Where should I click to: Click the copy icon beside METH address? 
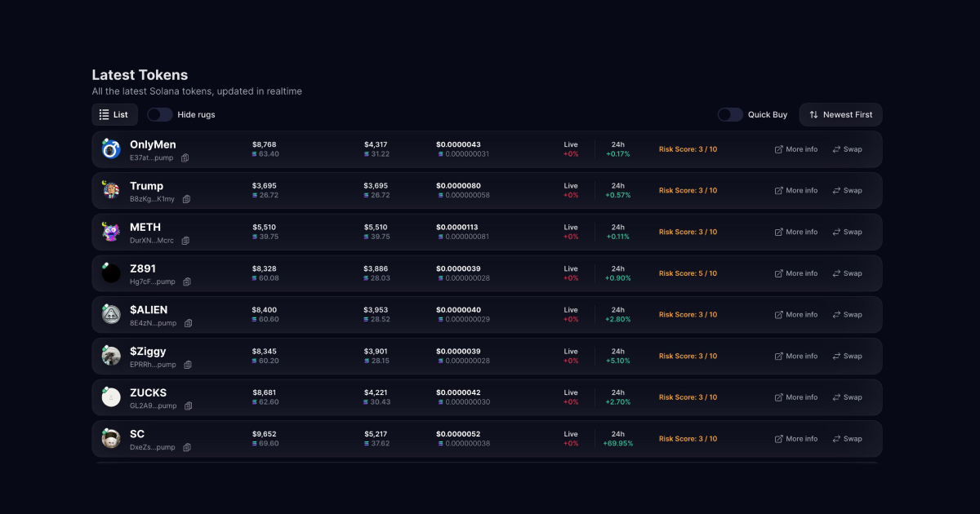[x=185, y=241]
